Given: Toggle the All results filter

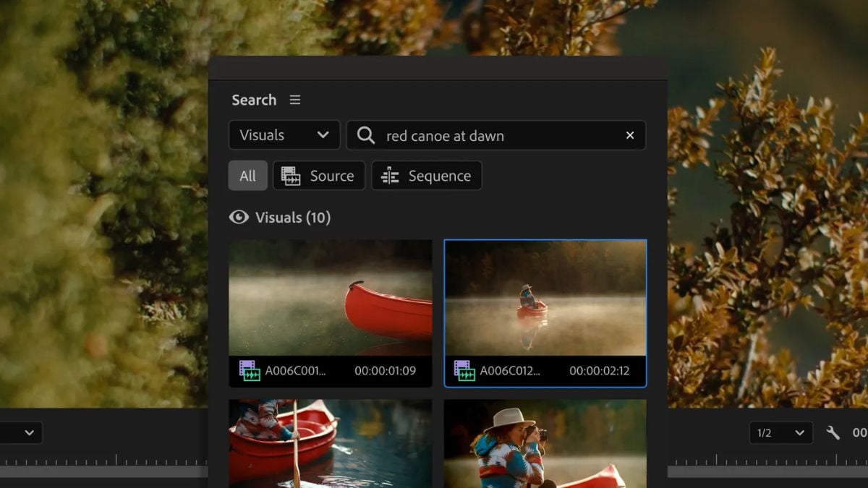Looking at the screenshot, I should pyautogui.click(x=247, y=175).
